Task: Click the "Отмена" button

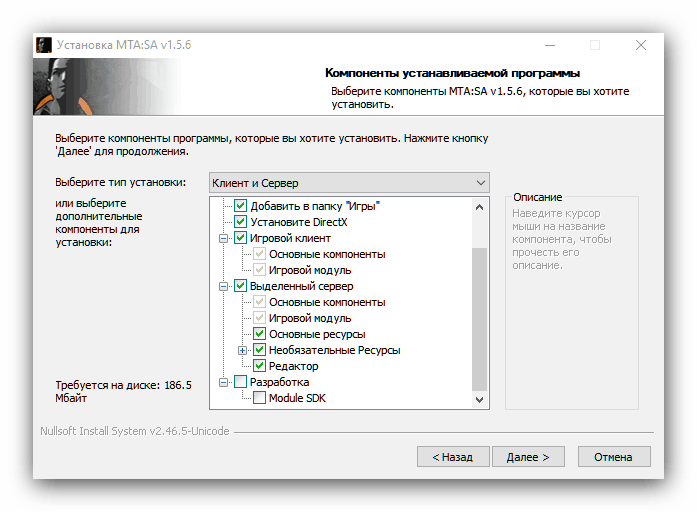Action: tap(614, 457)
